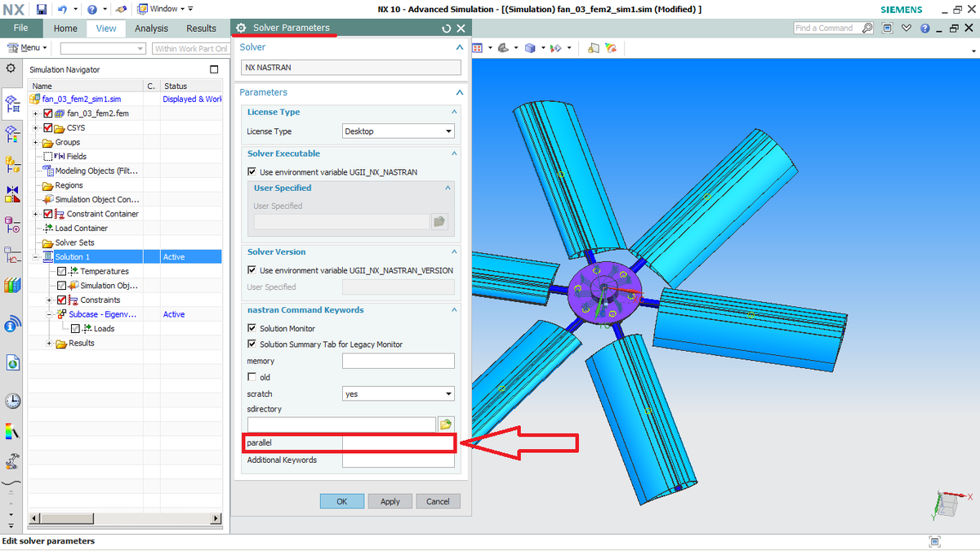Click the Status column header
This screenshot has height=551, width=980.
[191, 86]
